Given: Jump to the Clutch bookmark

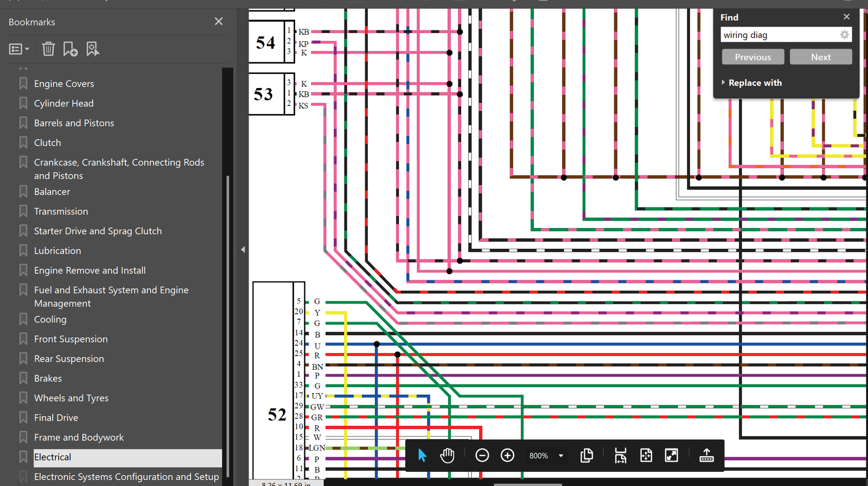Looking at the screenshot, I should (47, 143).
